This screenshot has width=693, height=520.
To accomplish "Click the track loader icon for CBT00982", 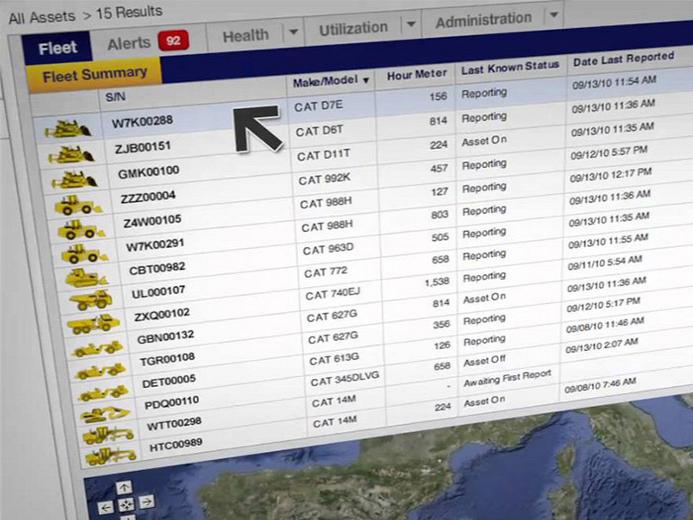I will pos(87,278).
